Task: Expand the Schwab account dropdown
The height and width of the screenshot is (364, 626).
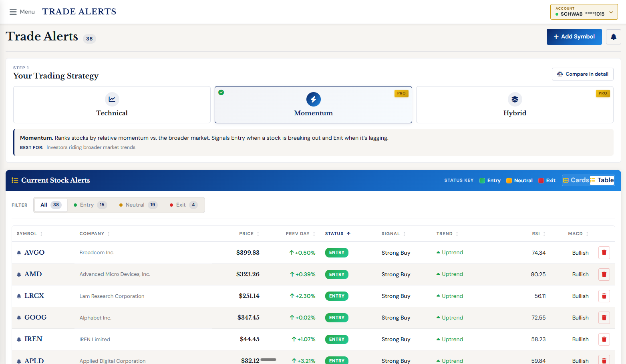Action: 584,12
